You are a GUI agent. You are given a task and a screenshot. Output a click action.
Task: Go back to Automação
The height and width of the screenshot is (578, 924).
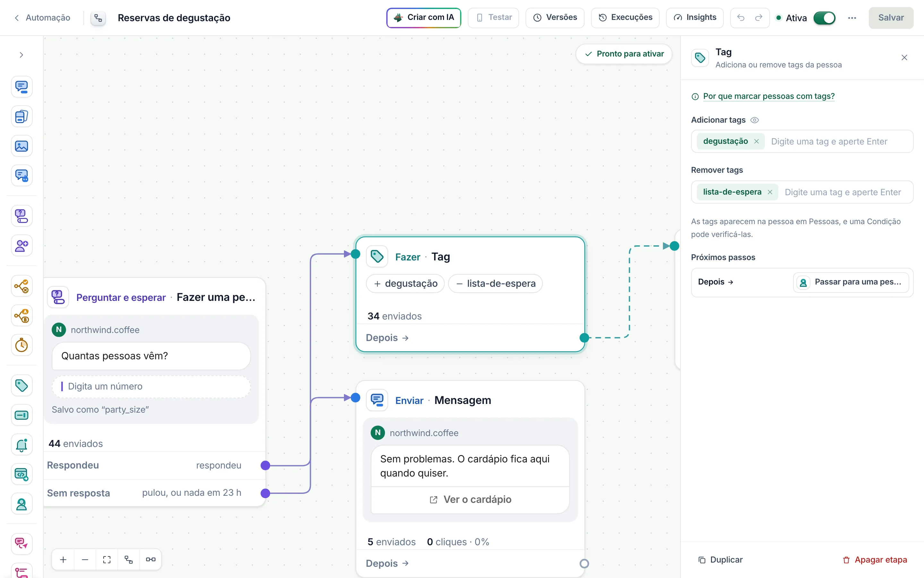point(42,18)
